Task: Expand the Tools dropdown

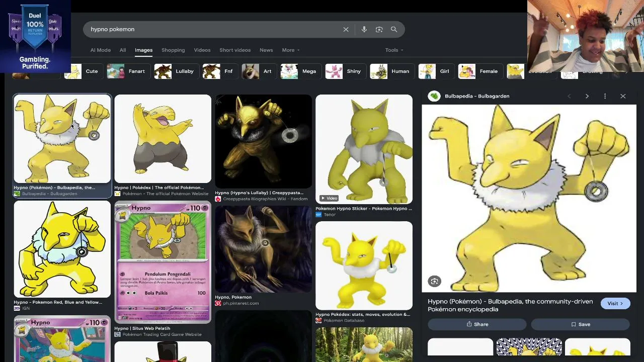Action: (x=394, y=50)
